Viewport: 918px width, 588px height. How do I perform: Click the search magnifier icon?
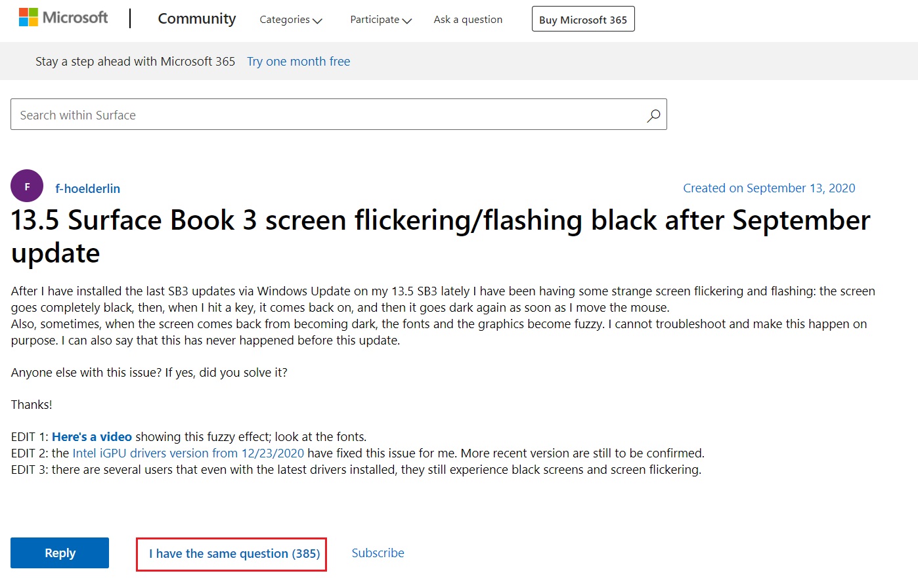click(653, 115)
